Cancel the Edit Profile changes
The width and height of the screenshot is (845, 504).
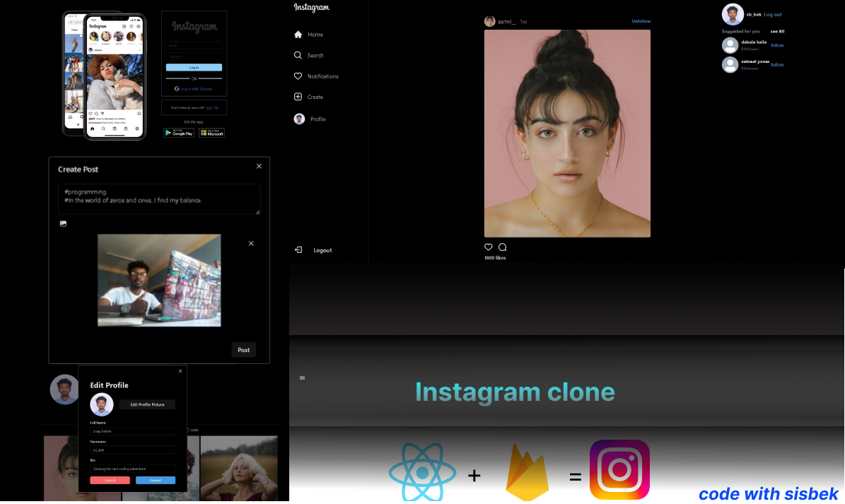coord(110,480)
